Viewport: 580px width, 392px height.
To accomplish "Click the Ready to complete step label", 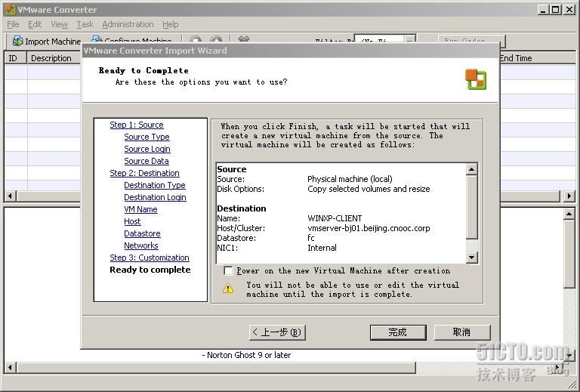I will coord(150,270).
